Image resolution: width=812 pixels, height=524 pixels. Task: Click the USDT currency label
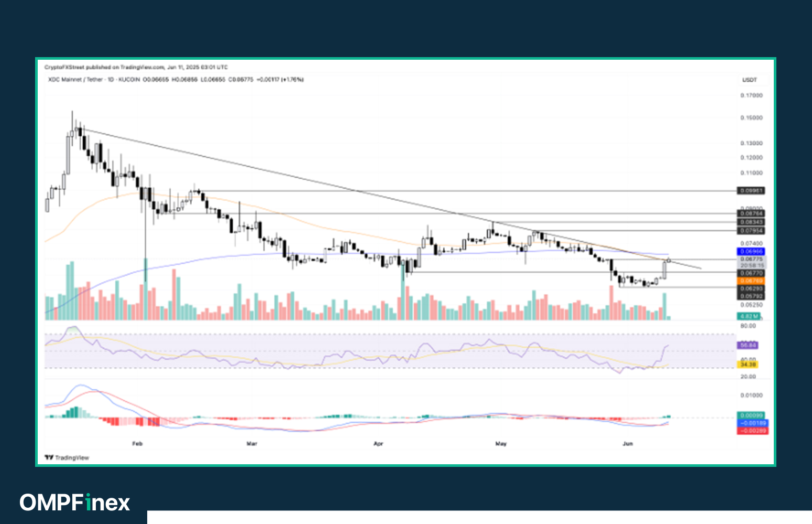pos(750,80)
